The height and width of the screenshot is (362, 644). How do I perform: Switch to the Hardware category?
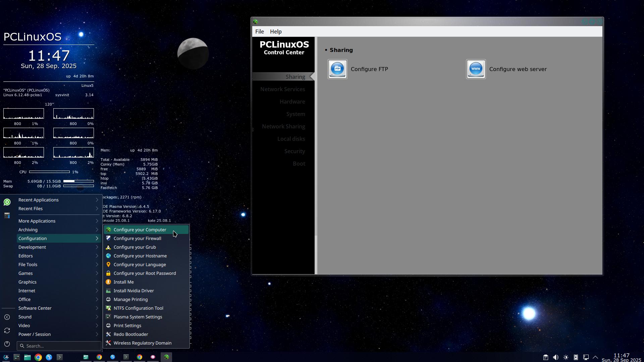(x=292, y=102)
